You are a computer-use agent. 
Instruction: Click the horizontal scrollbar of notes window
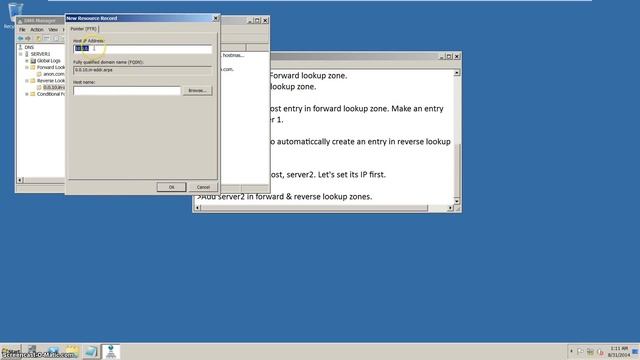tap(314, 208)
